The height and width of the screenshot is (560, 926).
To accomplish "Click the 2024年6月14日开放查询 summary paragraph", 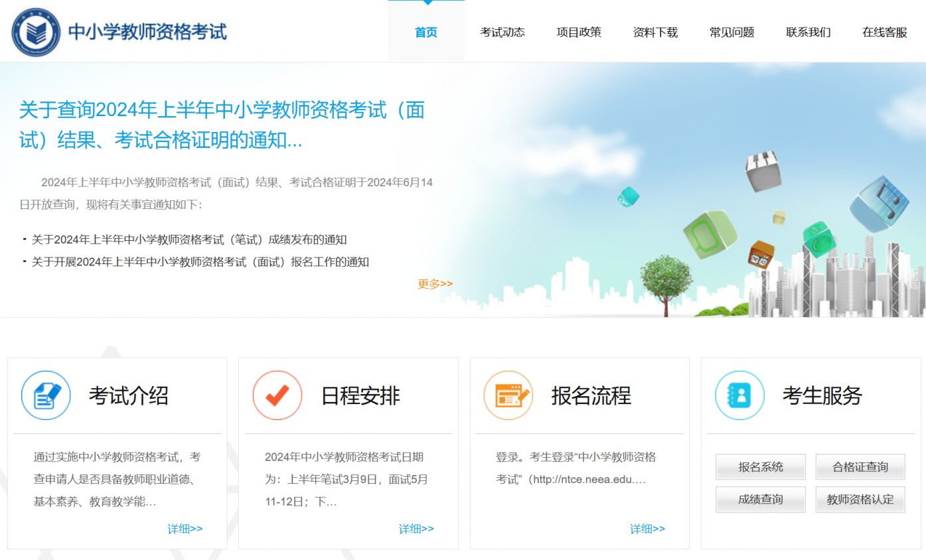I will pyautogui.click(x=226, y=193).
